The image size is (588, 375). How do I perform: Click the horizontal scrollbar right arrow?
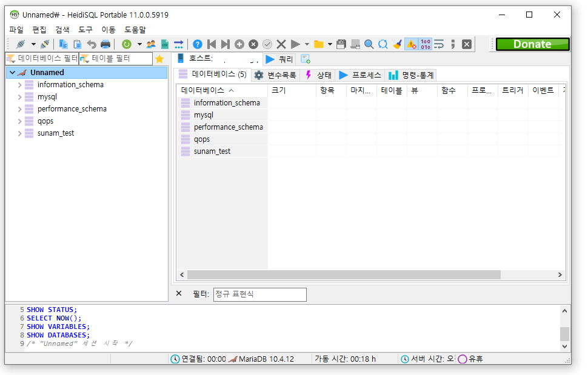560,274
